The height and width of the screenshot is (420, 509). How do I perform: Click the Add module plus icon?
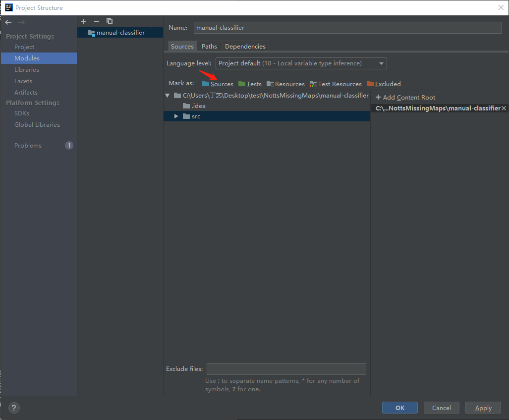pos(83,21)
